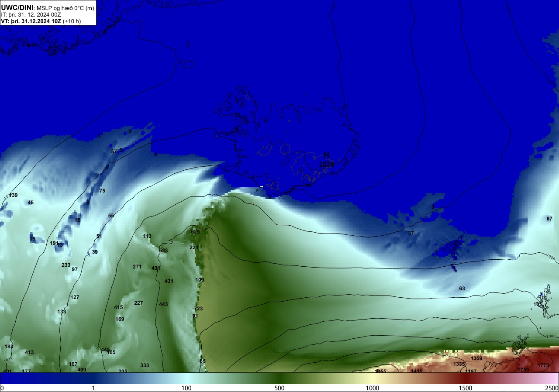
Task: Click the 127 height value
Action: click(75, 297)
